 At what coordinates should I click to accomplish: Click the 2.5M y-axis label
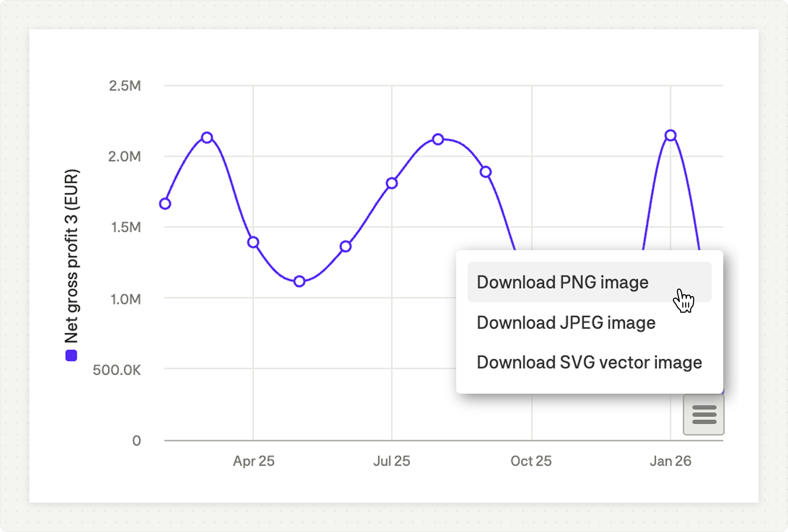tap(125, 86)
